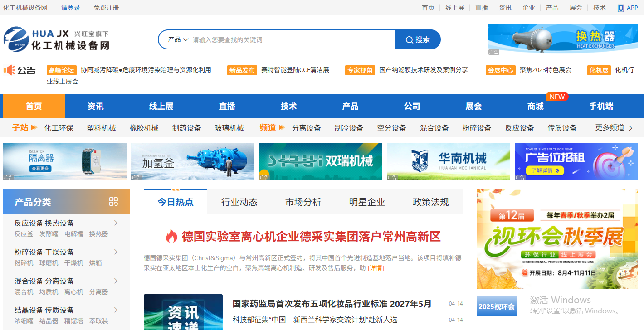Open the 商城 menu with NEW badge
644x330 pixels.
tap(535, 106)
